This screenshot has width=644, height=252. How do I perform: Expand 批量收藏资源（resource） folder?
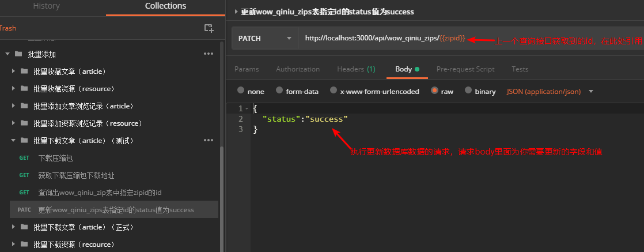(14, 88)
